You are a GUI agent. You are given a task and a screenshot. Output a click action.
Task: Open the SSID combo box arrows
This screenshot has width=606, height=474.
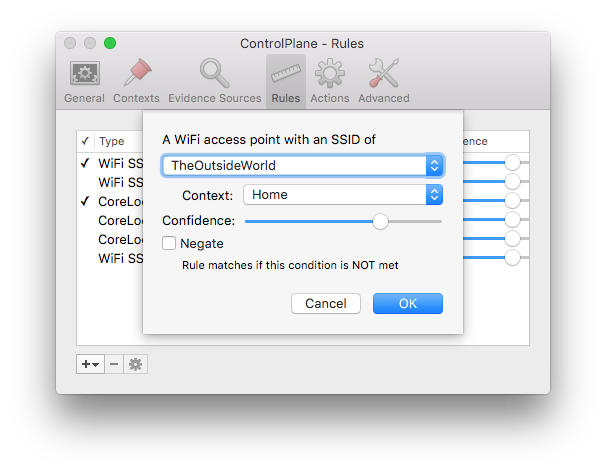click(x=434, y=165)
